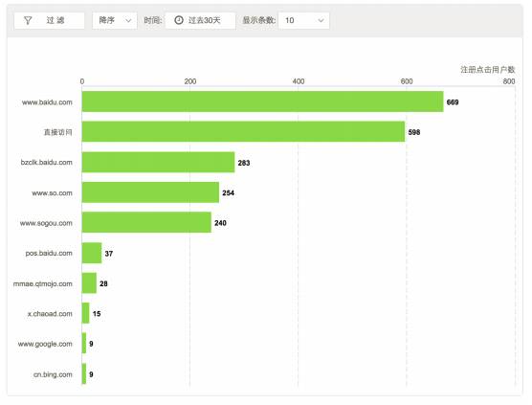Click the pos.baidu.com bar
Viewport: 532px width, 405px height.
tap(92, 253)
